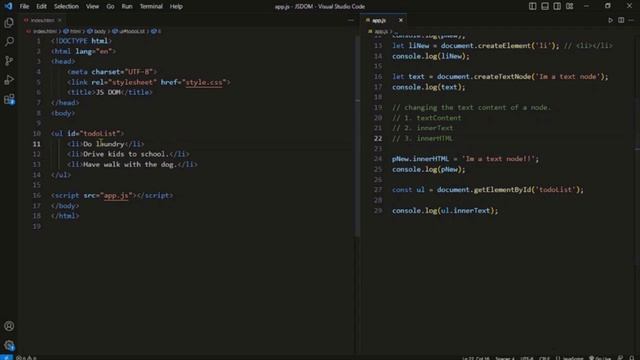The height and width of the screenshot is (360, 640).
Task: Open the Selection menu
Action: pos(66,6)
